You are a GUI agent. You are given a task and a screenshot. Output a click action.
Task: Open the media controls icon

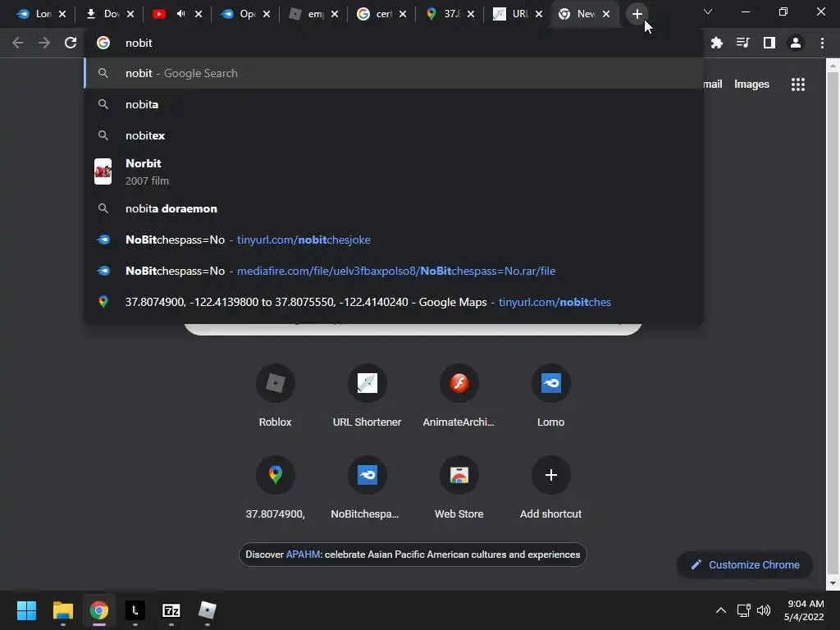pyautogui.click(x=742, y=43)
